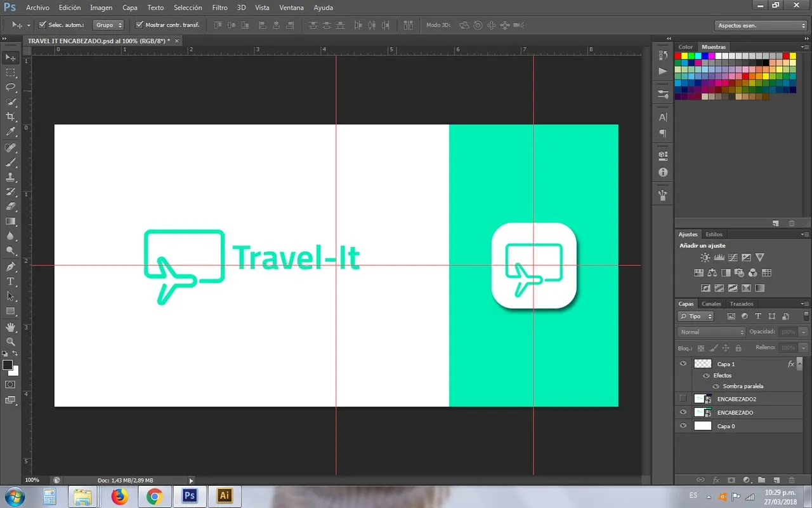Select the Eyedropper tool

[x=10, y=131]
